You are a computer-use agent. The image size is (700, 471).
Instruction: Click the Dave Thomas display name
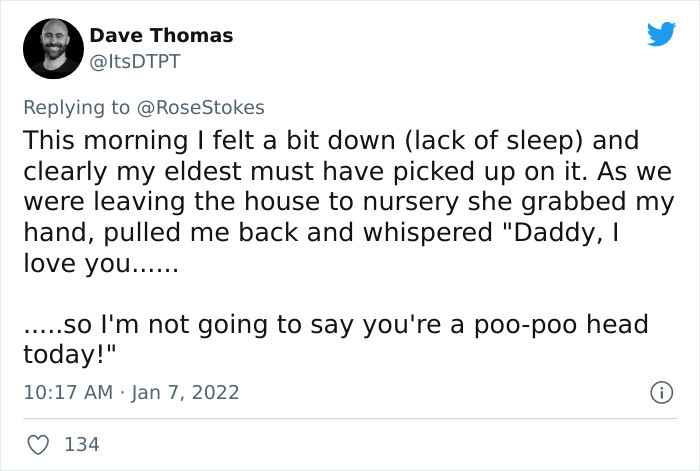coord(161,35)
